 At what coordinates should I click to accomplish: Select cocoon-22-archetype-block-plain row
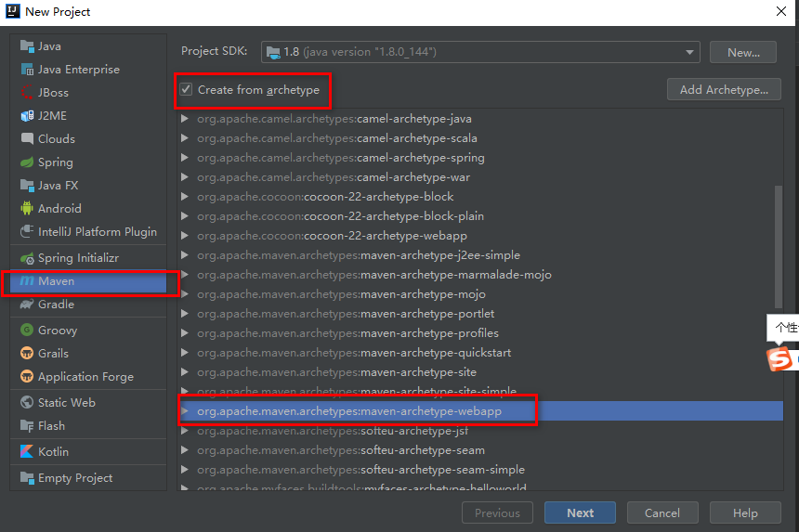(x=480, y=215)
